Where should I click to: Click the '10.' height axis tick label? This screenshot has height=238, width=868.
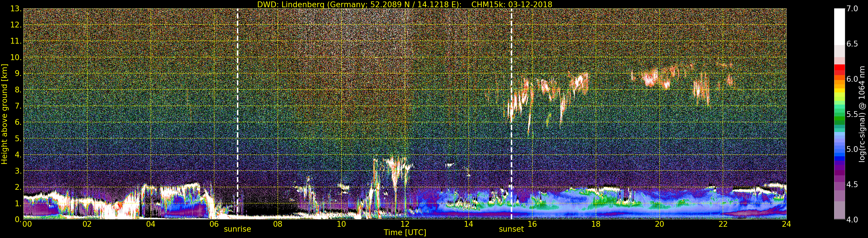(16, 57)
